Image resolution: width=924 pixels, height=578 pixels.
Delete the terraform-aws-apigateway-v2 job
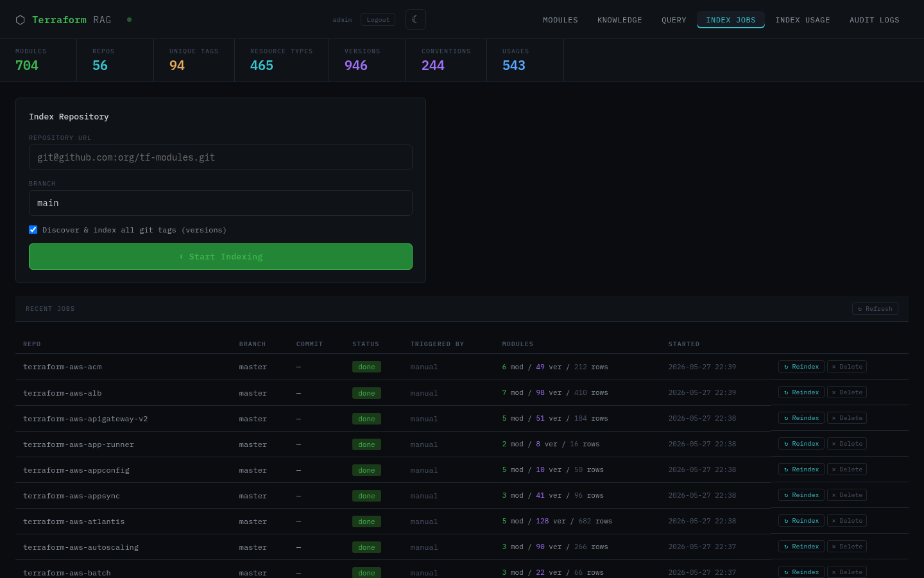tap(847, 418)
